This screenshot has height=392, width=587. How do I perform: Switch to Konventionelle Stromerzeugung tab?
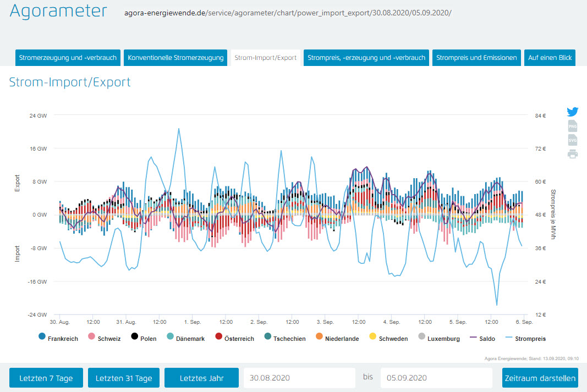tap(175, 58)
